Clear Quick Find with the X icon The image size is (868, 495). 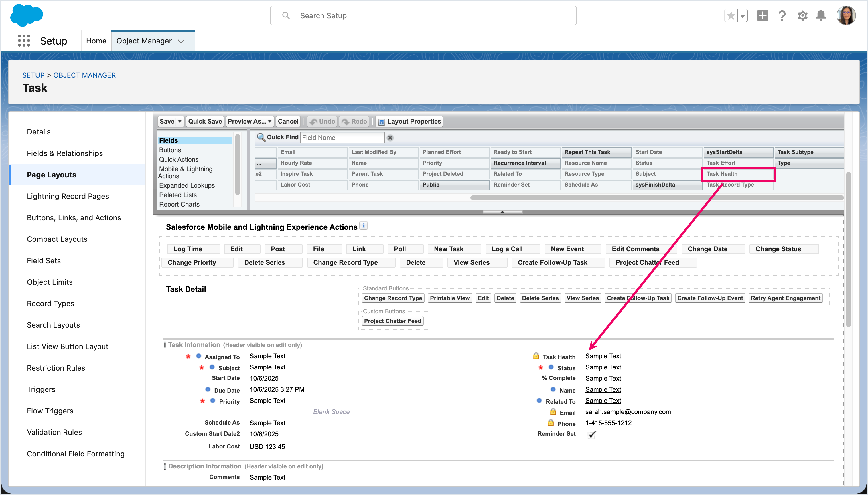tap(390, 138)
